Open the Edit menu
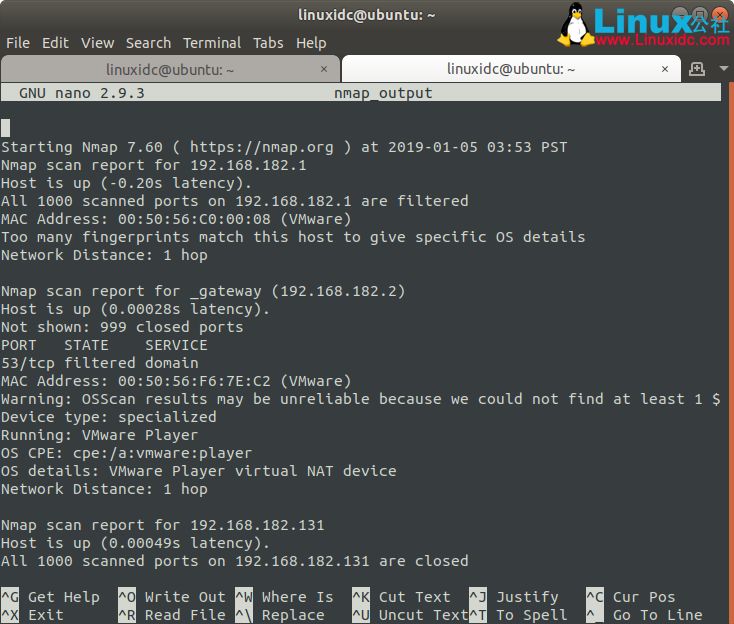734x624 pixels. coord(55,43)
